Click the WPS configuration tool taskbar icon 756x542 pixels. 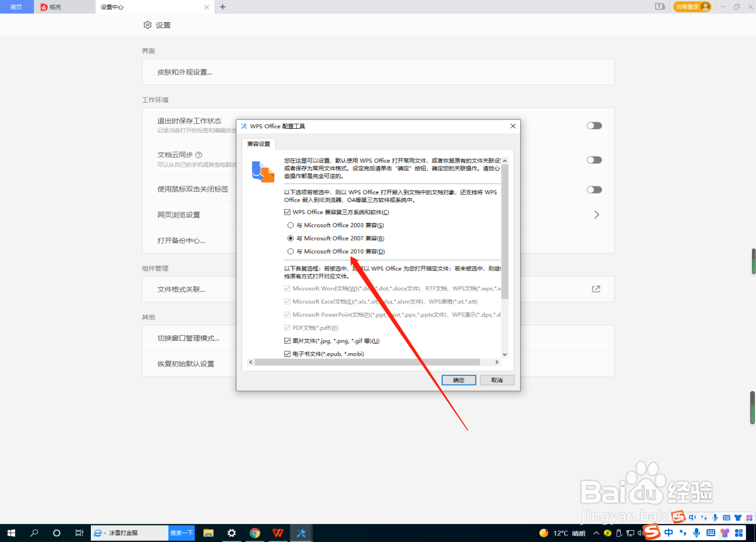(301, 533)
